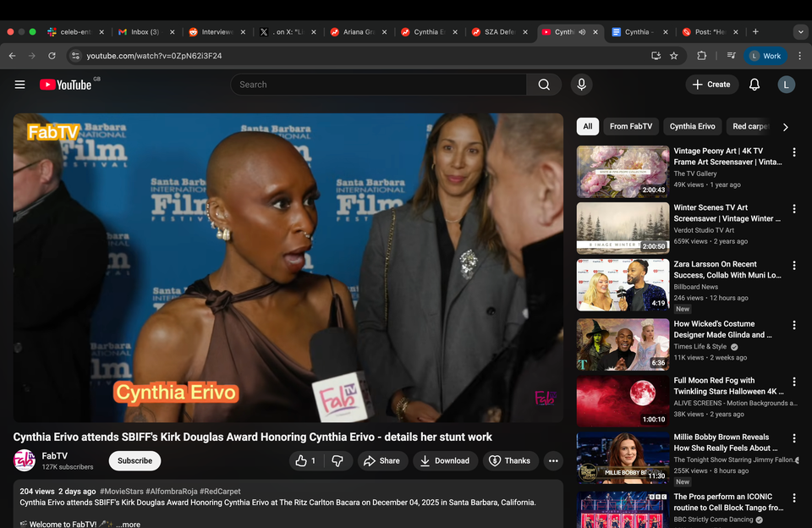Open more actions with the three-dot button

[553, 461]
